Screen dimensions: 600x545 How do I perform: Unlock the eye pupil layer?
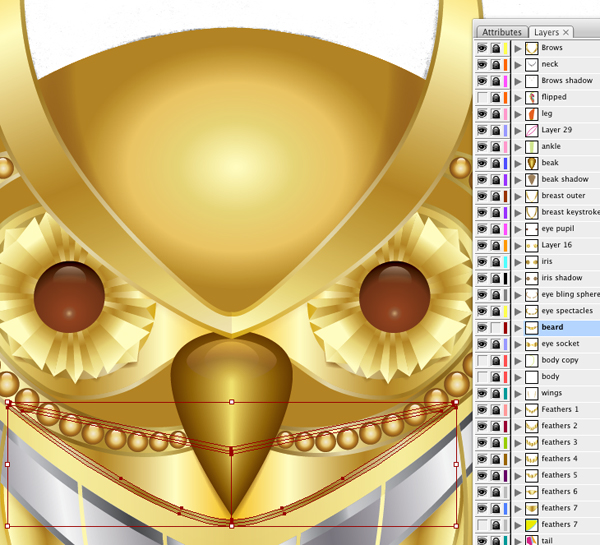[x=496, y=229]
